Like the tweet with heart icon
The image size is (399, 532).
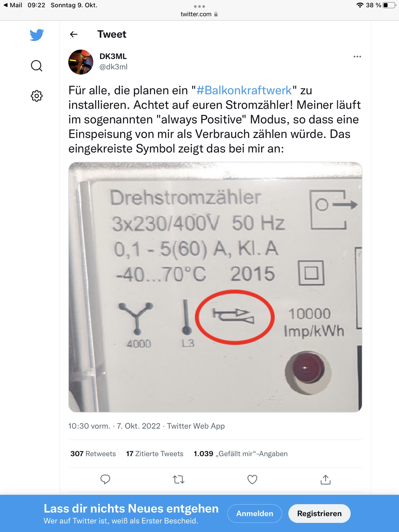(x=252, y=479)
